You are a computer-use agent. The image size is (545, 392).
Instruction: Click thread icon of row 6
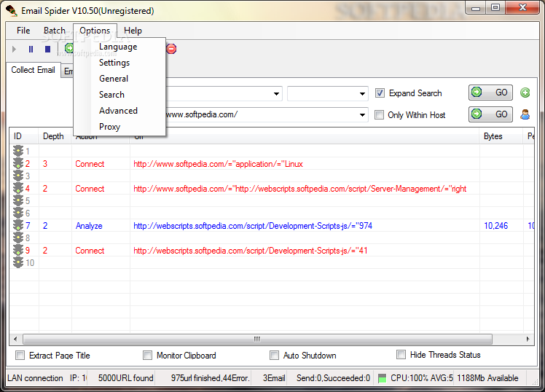point(18,213)
